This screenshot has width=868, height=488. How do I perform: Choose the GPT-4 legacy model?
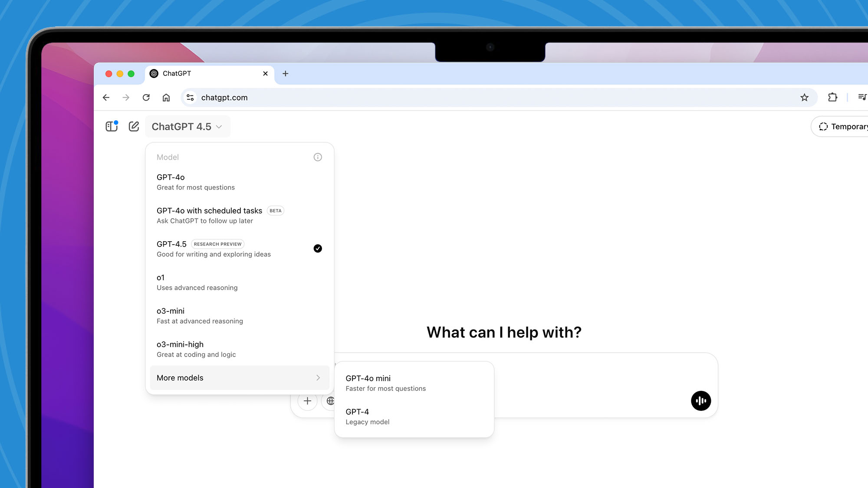[x=414, y=416]
